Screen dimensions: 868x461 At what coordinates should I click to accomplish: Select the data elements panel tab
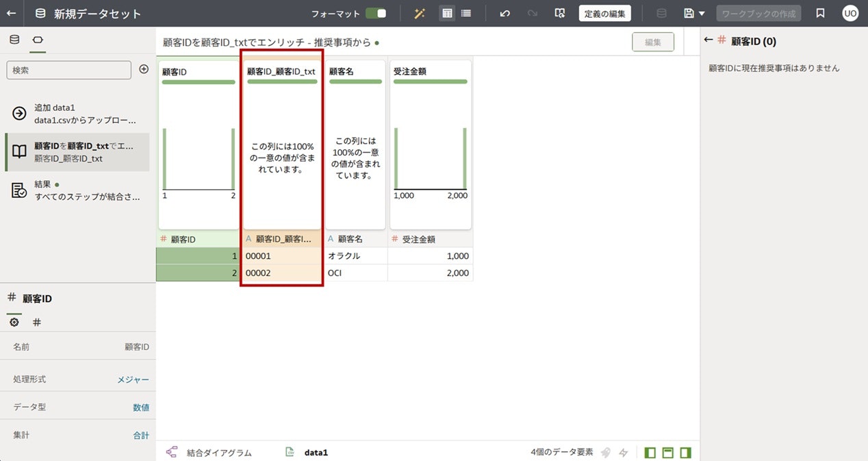coord(38,40)
